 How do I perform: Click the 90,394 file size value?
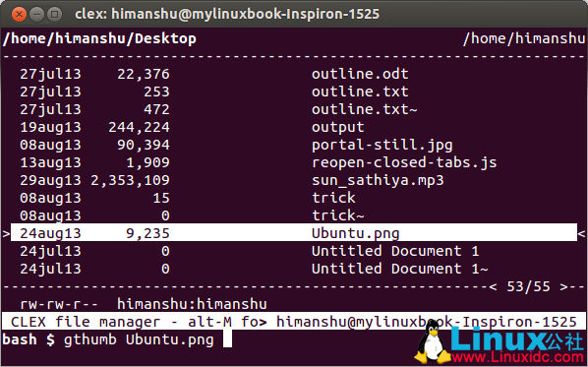coord(144,145)
